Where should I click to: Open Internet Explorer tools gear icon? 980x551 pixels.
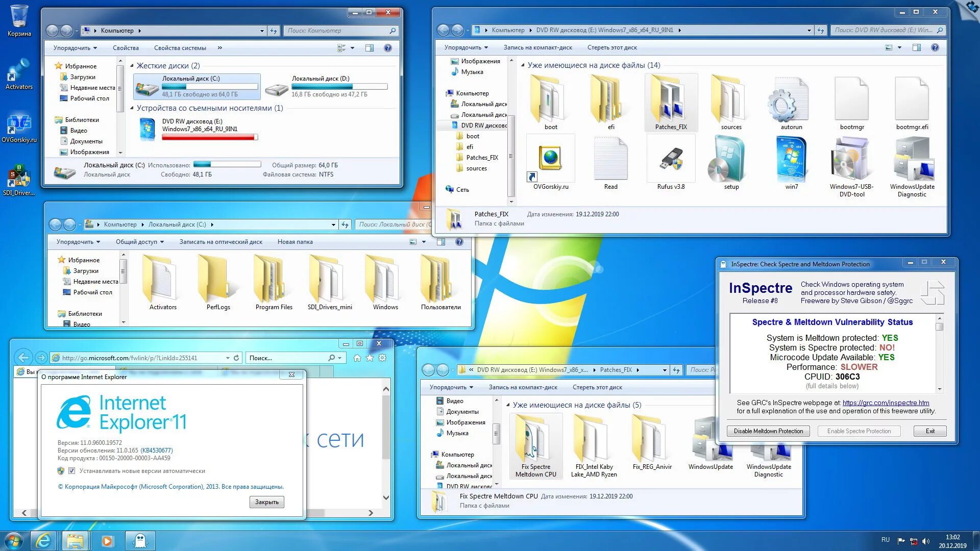tap(382, 358)
